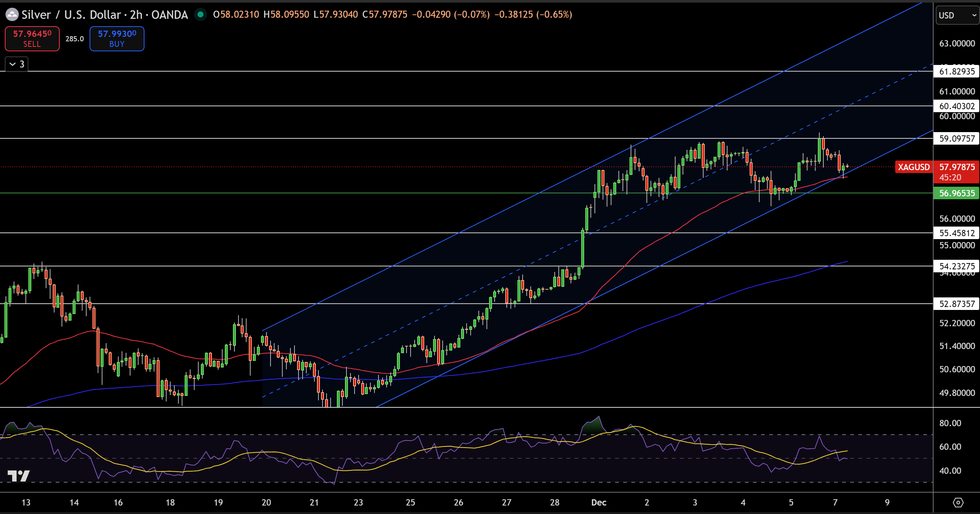
Task: Click the green 56.96535 price label
Action: point(956,193)
